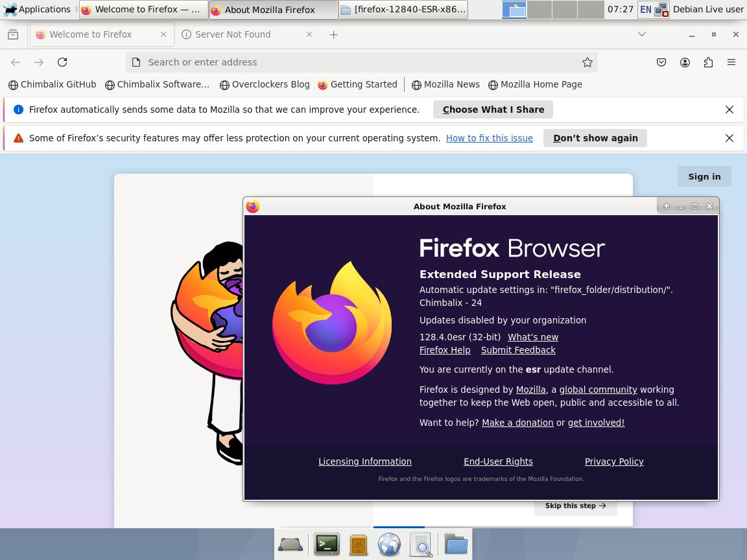Screen dimensions: 747x560
Task: Open Firefox Help link
Action: coord(445,350)
